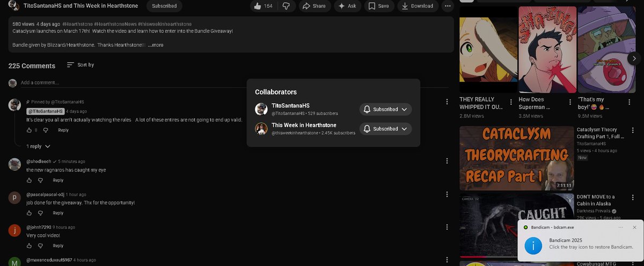The image size is (644, 266).
Task: Click This Week in Hearthstone collaborator avatar
Action: coord(261,128)
